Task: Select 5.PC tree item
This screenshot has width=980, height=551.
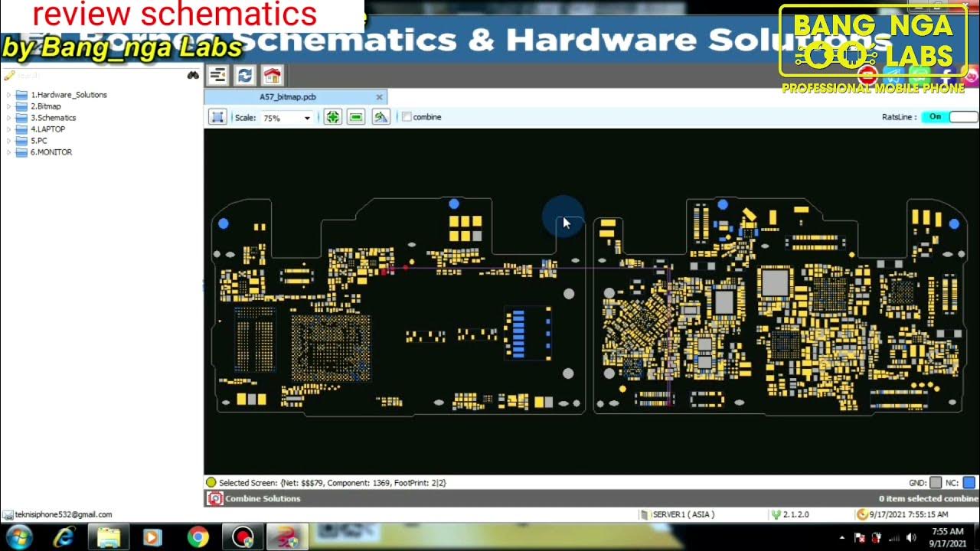Action: click(x=38, y=141)
